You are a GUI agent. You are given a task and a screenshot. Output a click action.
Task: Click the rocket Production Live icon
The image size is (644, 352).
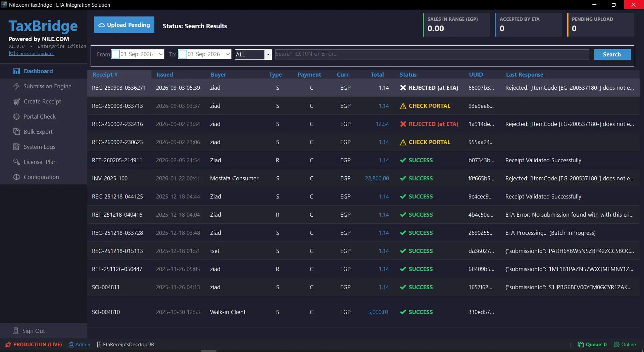(8, 345)
